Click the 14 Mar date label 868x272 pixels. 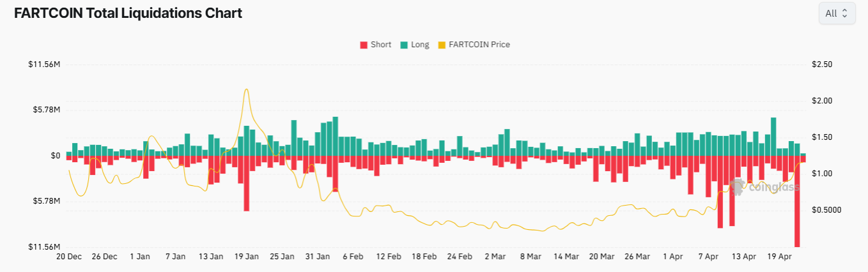tap(566, 257)
